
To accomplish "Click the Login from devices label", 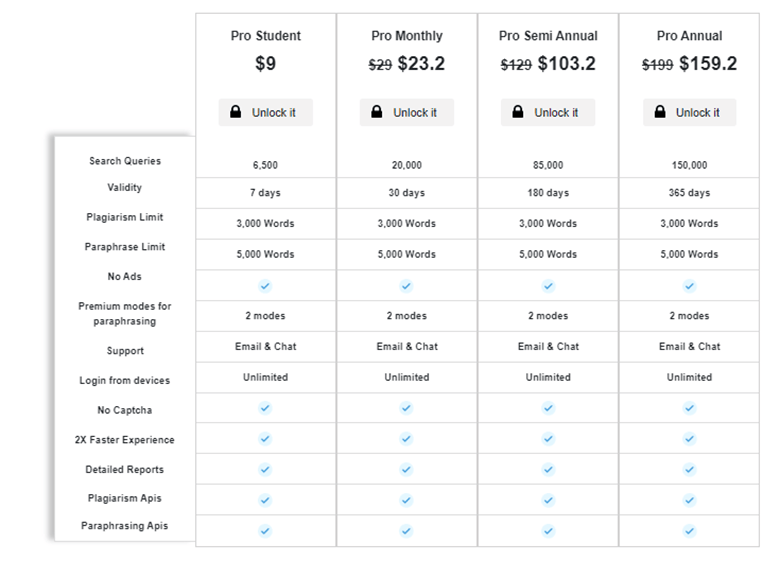I will click(125, 380).
